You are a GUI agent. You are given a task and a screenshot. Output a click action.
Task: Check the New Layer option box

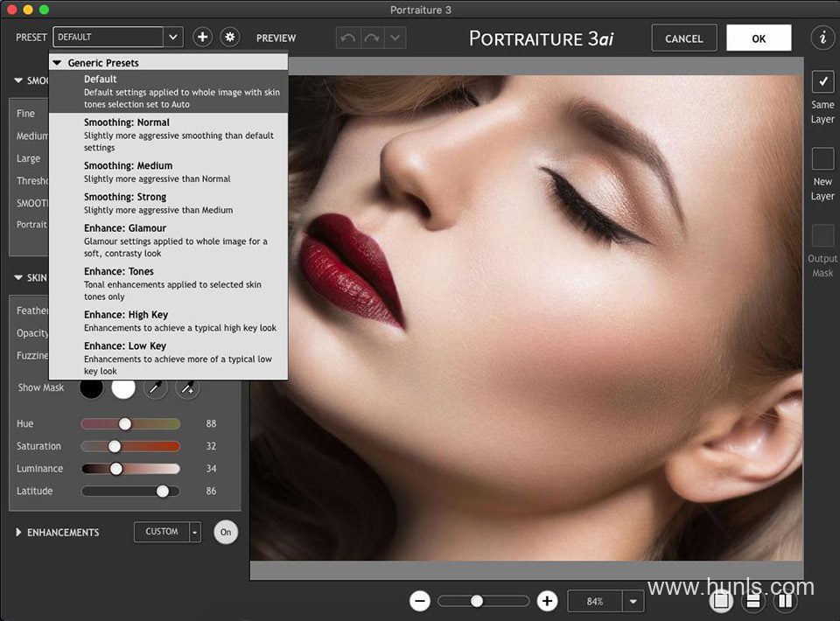pos(822,158)
